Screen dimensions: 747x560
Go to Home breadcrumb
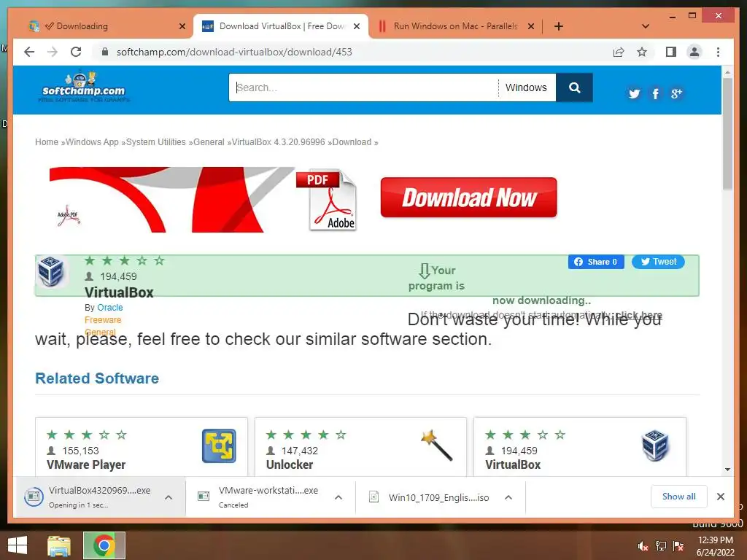(47, 142)
